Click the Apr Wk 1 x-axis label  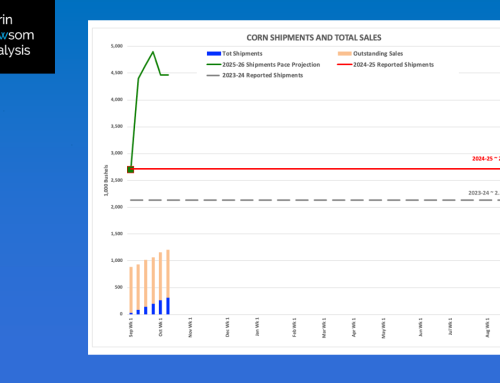(354, 327)
